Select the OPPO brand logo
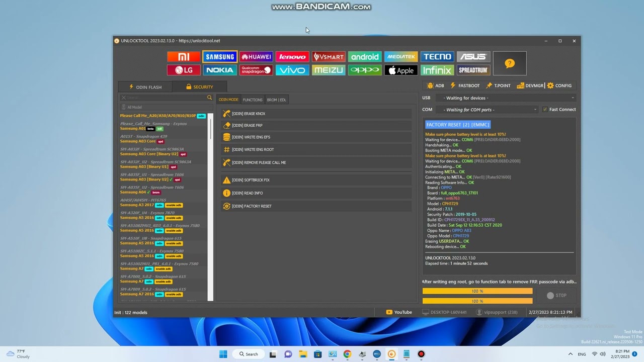 [365, 70]
